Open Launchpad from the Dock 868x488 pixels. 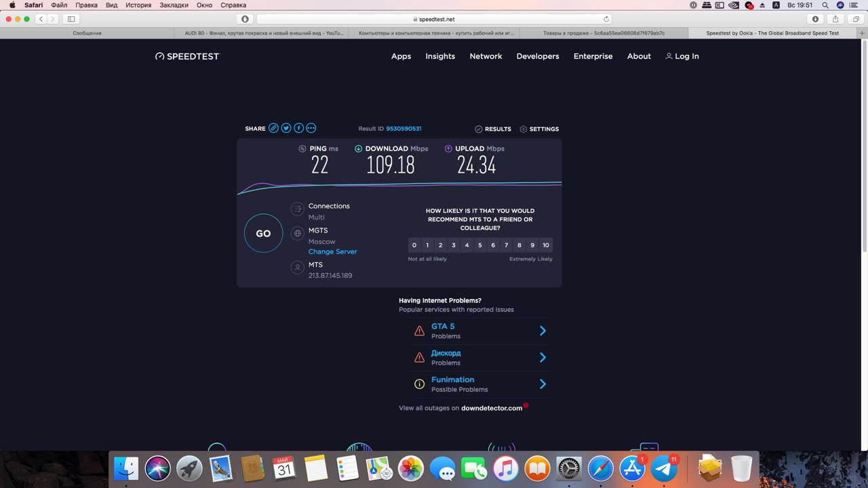click(190, 469)
